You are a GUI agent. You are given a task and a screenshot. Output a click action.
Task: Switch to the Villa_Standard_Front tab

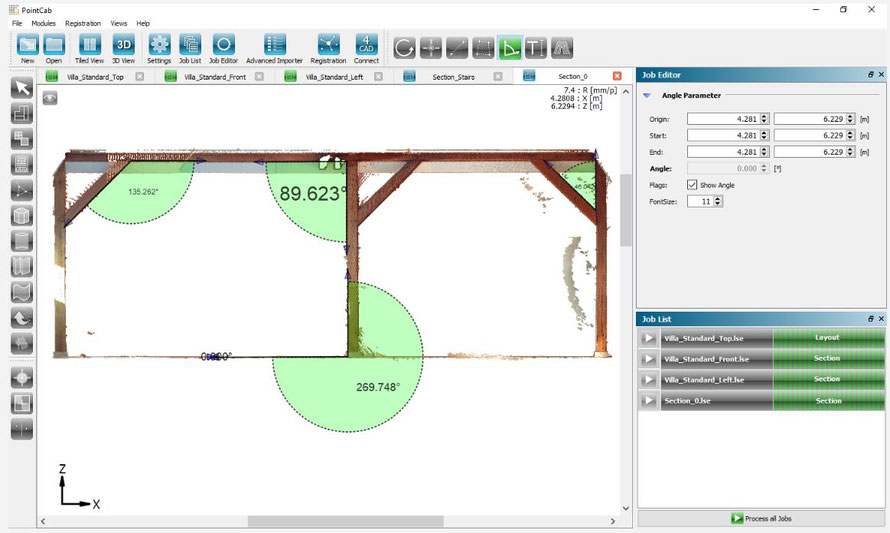pyautogui.click(x=215, y=77)
